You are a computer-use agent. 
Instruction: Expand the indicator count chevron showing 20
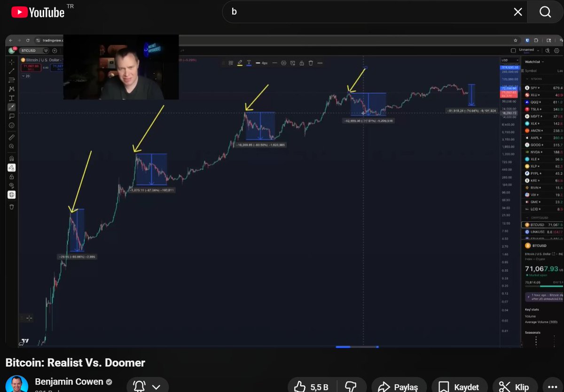[26, 76]
